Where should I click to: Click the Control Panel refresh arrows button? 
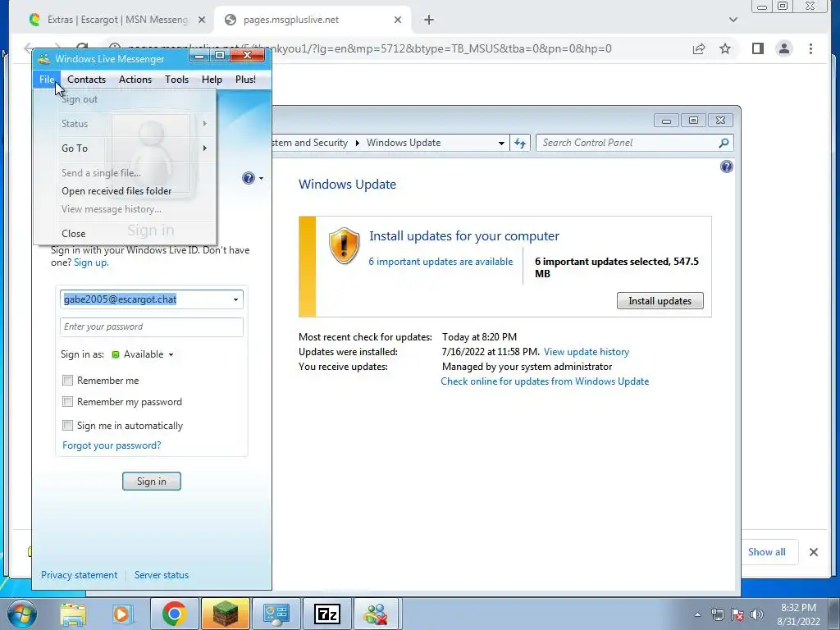519,143
